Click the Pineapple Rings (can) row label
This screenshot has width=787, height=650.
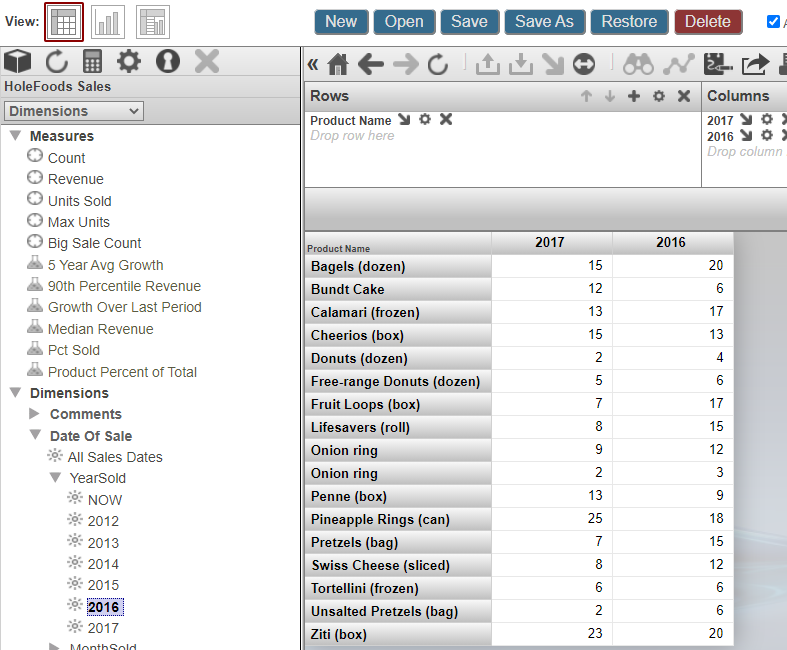pos(398,519)
